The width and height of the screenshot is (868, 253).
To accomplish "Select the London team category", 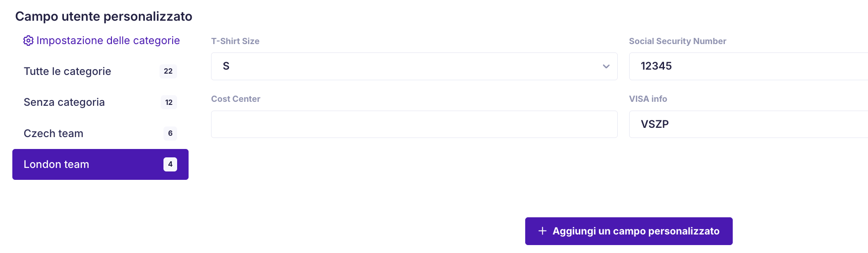I will pos(100,164).
